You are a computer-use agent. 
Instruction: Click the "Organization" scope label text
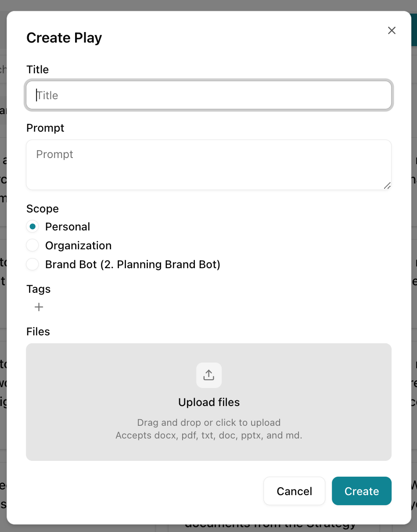(x=79, y=245)
